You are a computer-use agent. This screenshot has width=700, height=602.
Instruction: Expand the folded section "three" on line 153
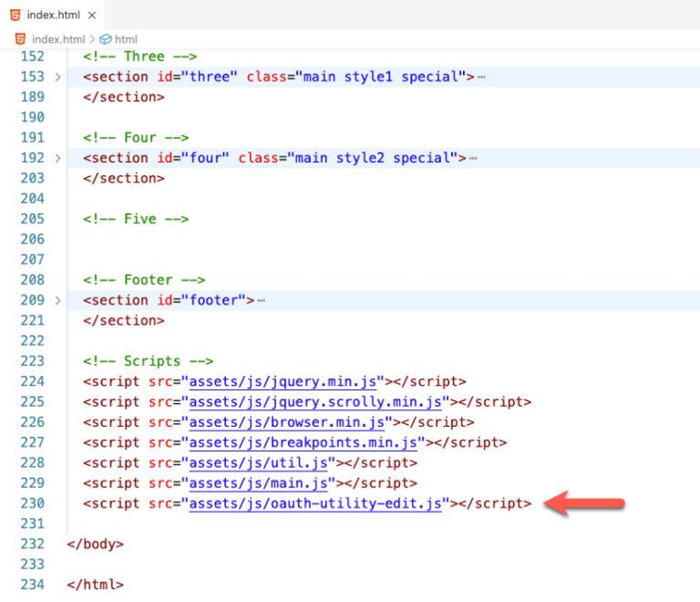57,78
